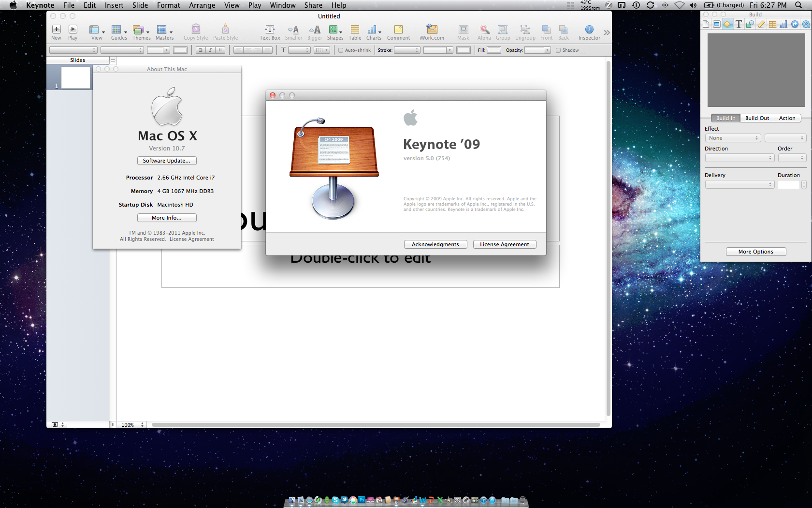Open Keynote Acknowledgments
Image resolution: width=812 pixels, height=508 pixels.
point(435,244)
